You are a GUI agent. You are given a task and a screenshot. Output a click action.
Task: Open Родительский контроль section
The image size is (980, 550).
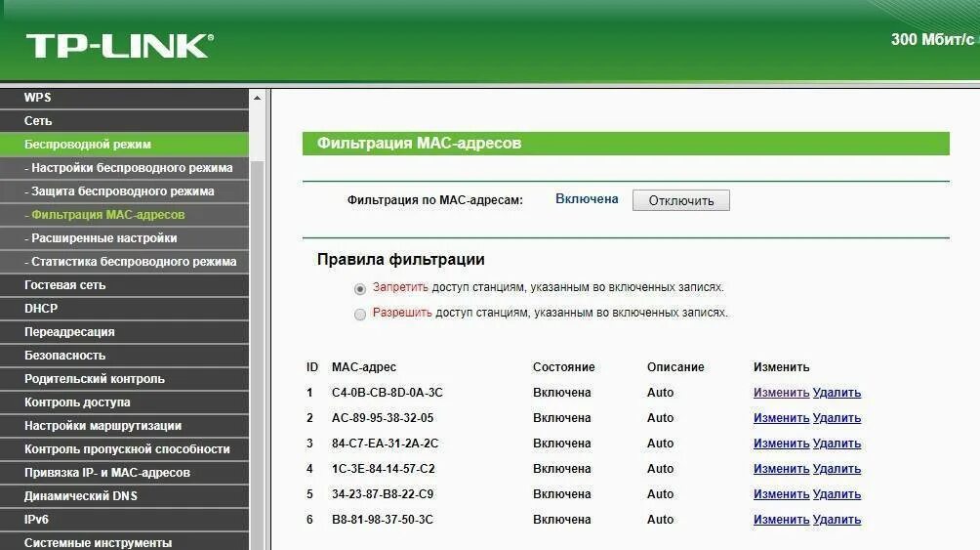click(124, 379)
